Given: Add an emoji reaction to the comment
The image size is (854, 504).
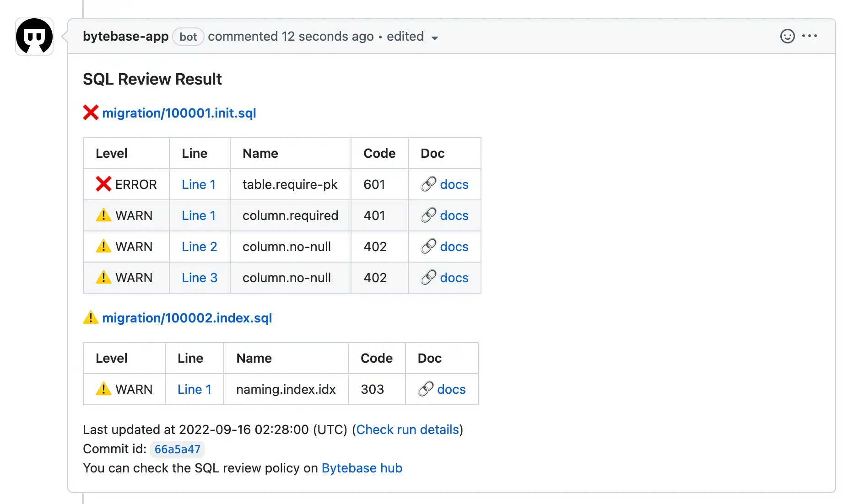Looking at the screenshot, I should 787,36.
